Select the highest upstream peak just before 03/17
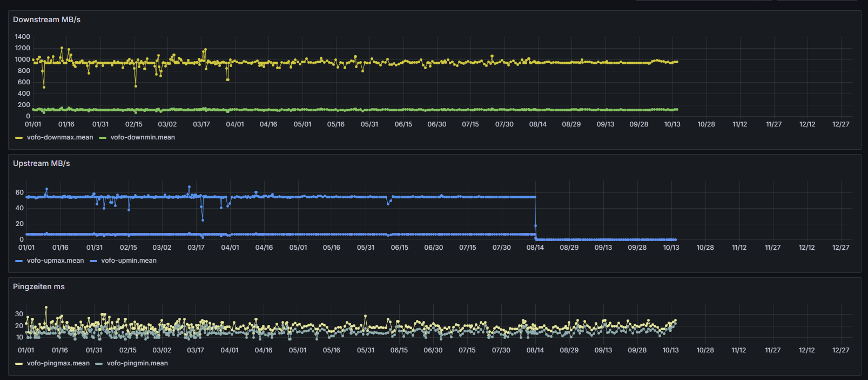 click(x=189, y=187)
